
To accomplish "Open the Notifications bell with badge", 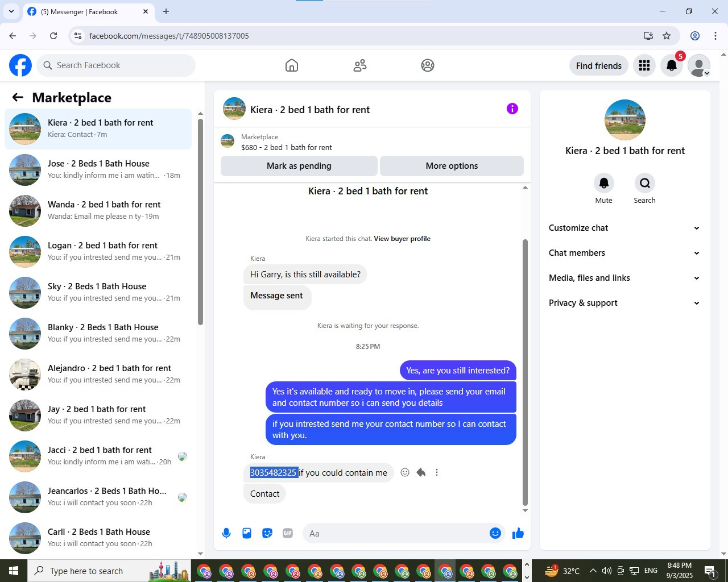I will [672, 65].
